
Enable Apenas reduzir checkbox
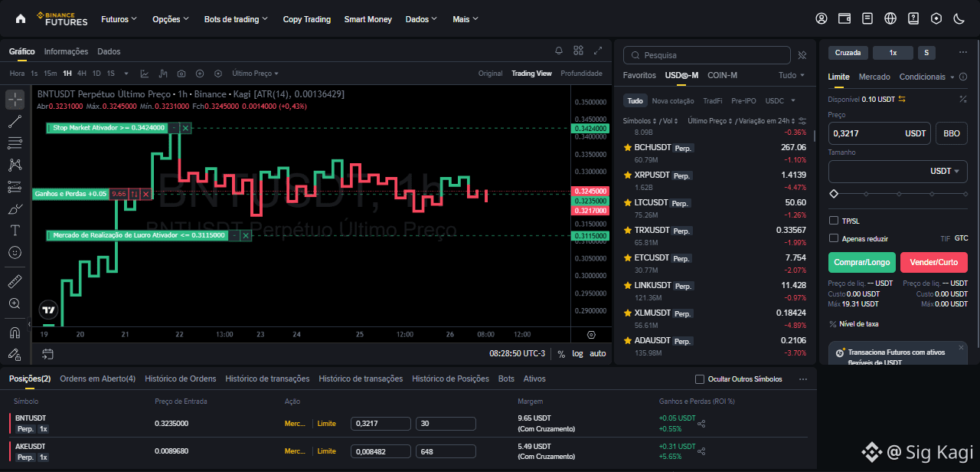coord(834,238)
